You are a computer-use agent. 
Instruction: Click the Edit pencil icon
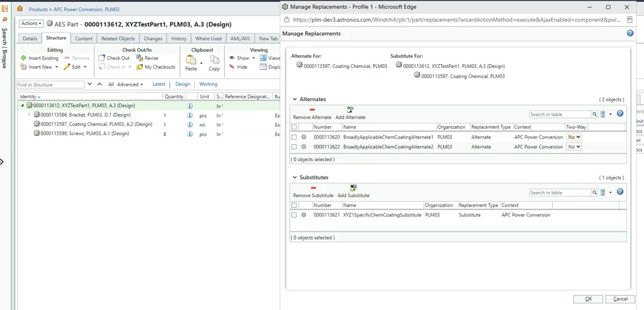tap(67, 67)
